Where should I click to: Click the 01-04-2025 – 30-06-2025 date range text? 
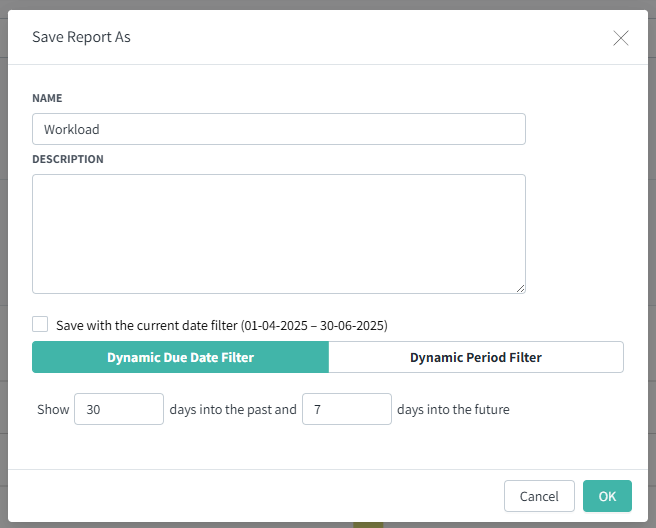(x=314, y=326)
